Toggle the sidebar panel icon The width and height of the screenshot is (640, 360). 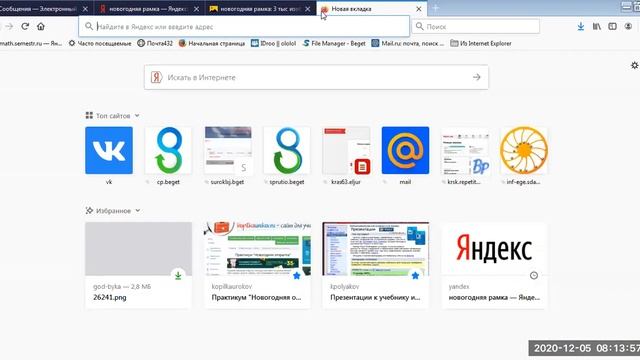click(612, 27)
